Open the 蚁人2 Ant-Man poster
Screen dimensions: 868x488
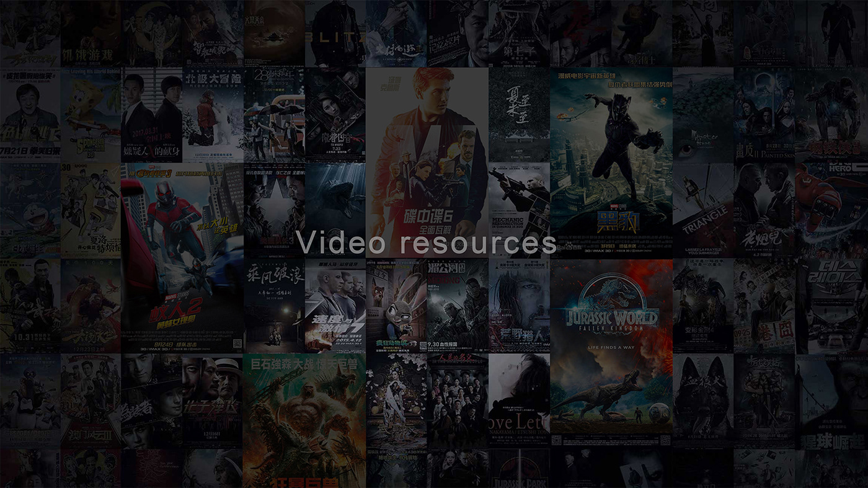click(x=182, y=257)
